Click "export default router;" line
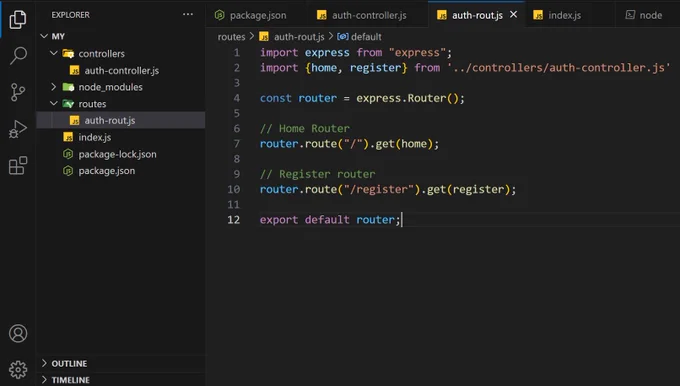This screenshot has width=680, height=386. (330, 219)
